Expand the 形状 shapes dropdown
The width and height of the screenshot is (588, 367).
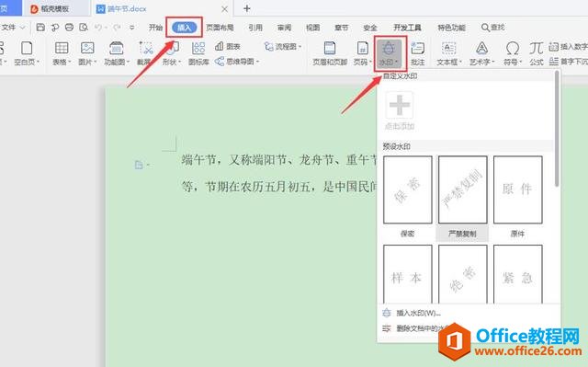pyautogui.click(x=180, y=62)
